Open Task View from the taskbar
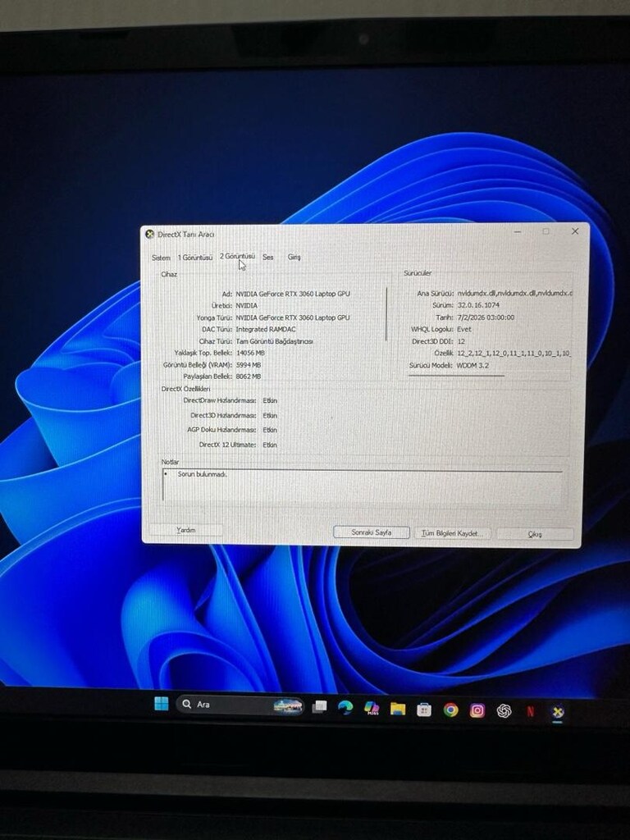The width and height of the screenshot is (630, 840). [x=319, y=706]
